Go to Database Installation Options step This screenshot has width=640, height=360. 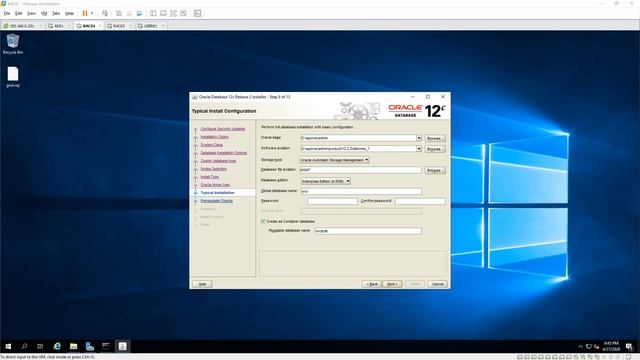[224, 153]
